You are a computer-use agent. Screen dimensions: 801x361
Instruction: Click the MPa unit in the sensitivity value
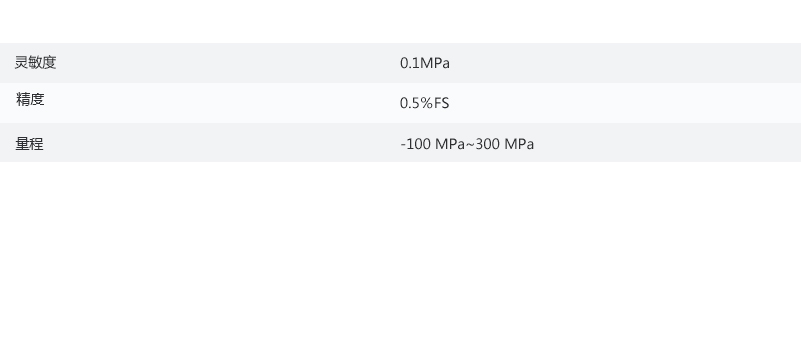pos(435,63)
